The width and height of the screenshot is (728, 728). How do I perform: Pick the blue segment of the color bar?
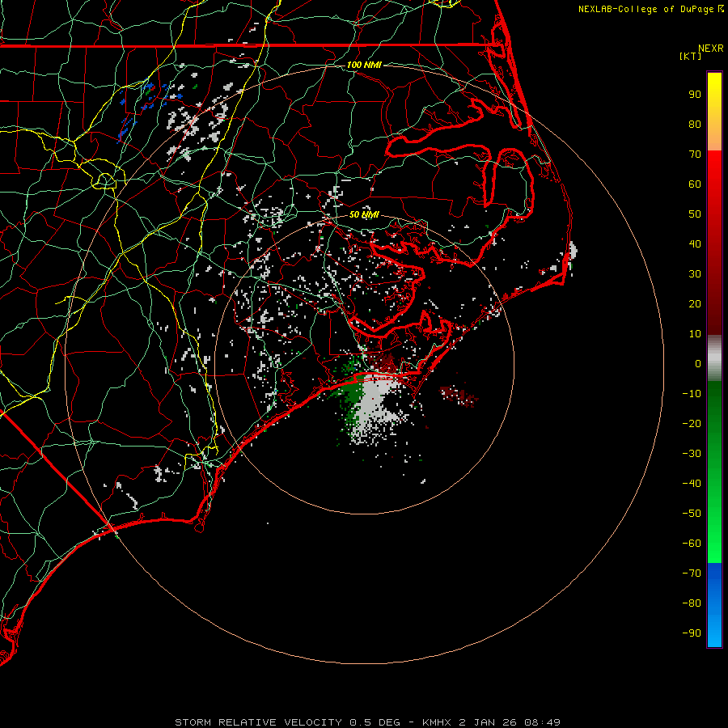(714, 604)
